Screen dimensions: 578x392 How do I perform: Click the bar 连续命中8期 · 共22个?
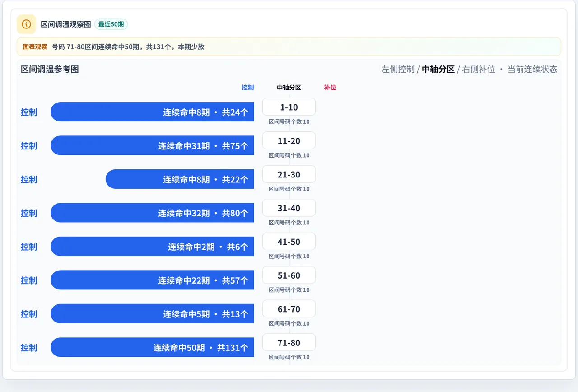click(180, 179)
